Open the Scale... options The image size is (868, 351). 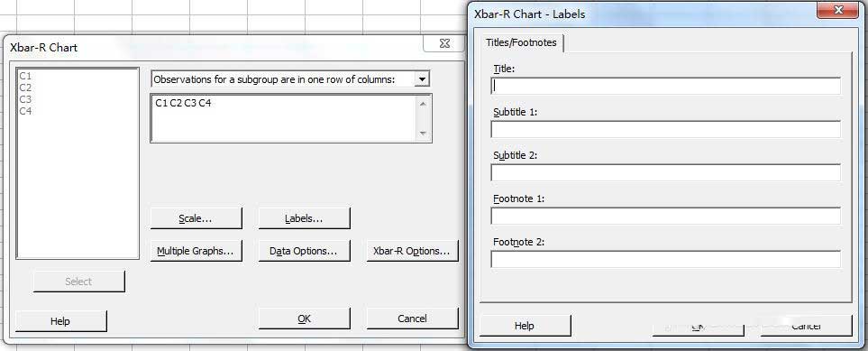click(x=196, y=218)
